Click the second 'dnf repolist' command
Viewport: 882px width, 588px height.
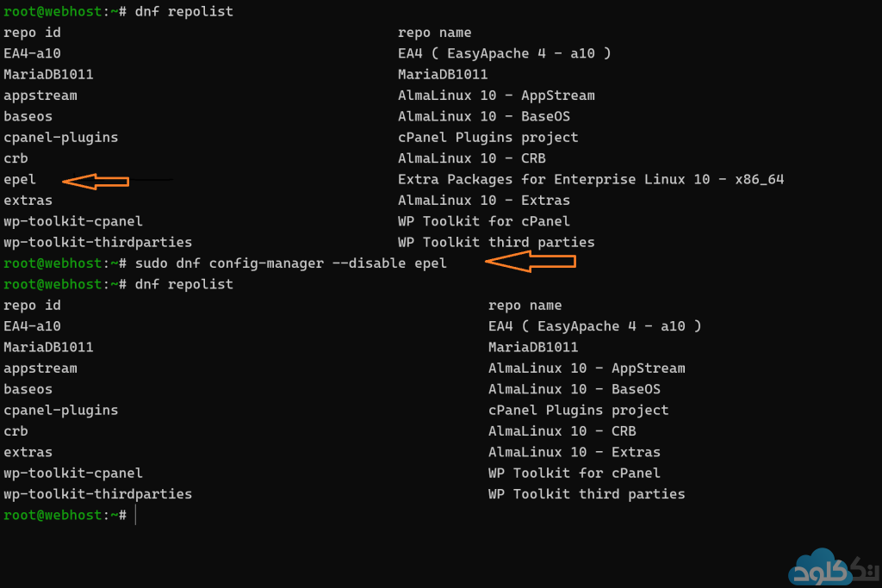tap(184, 284)
